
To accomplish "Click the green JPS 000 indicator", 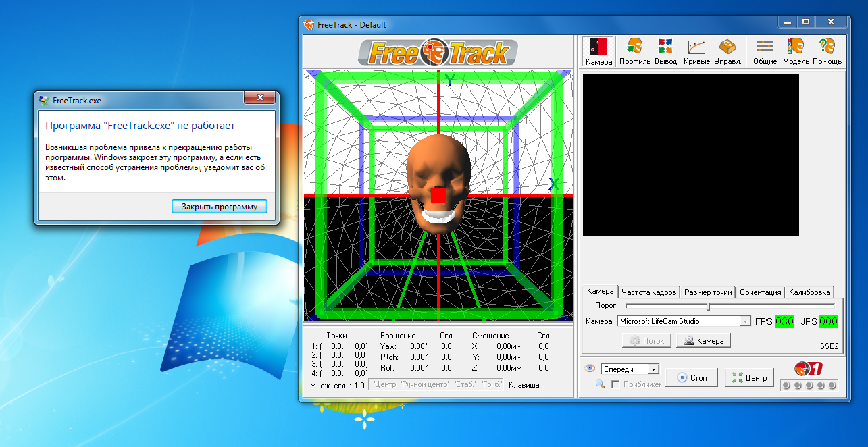I will [x=828, y=321].
